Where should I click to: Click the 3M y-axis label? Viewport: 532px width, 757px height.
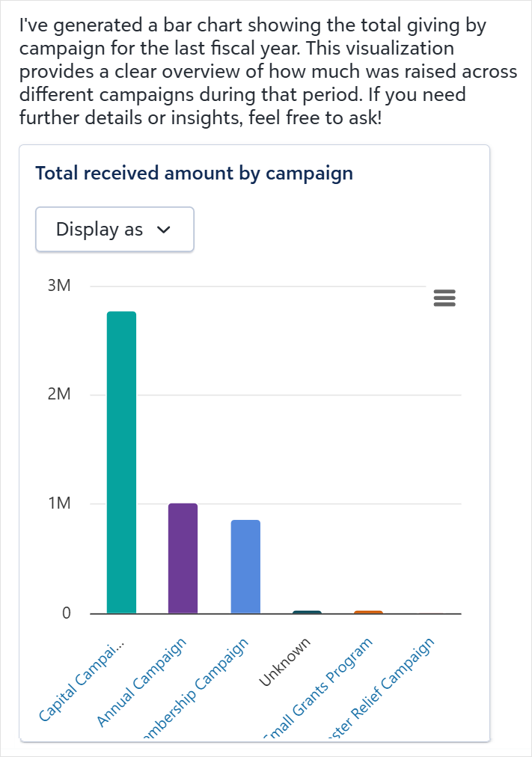click(x=60, y=286)
